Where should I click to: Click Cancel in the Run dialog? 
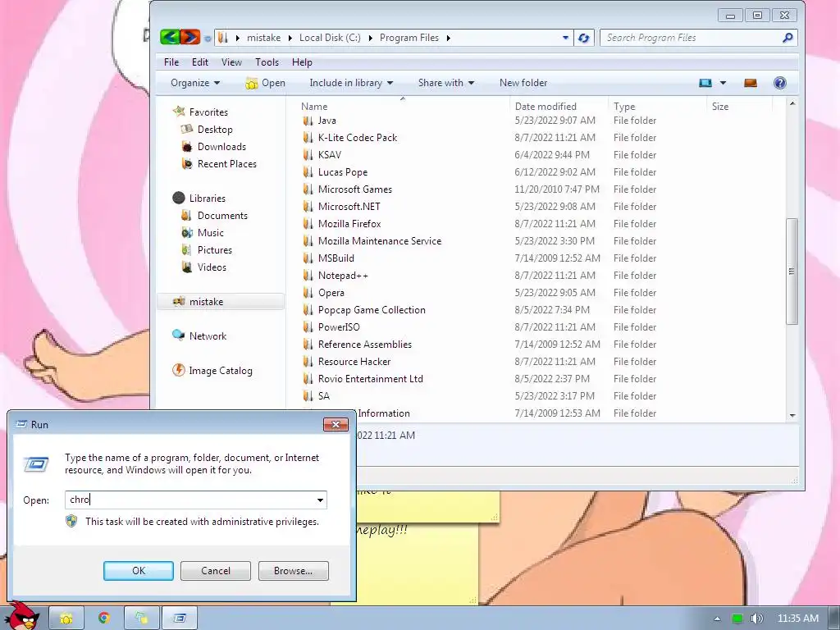coord(216,571)
